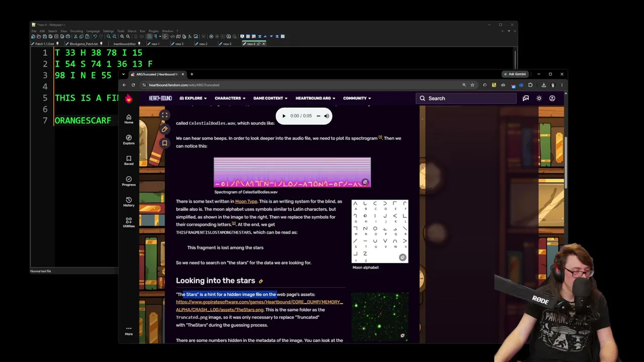Open the Language menu in Notepad++
The height and width of the screenshot is (362, 644).
pyautogui.click(x=93, y=31)
